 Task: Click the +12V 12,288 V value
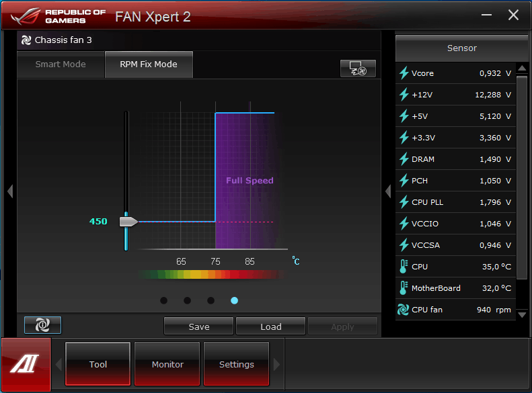(493, 95)
